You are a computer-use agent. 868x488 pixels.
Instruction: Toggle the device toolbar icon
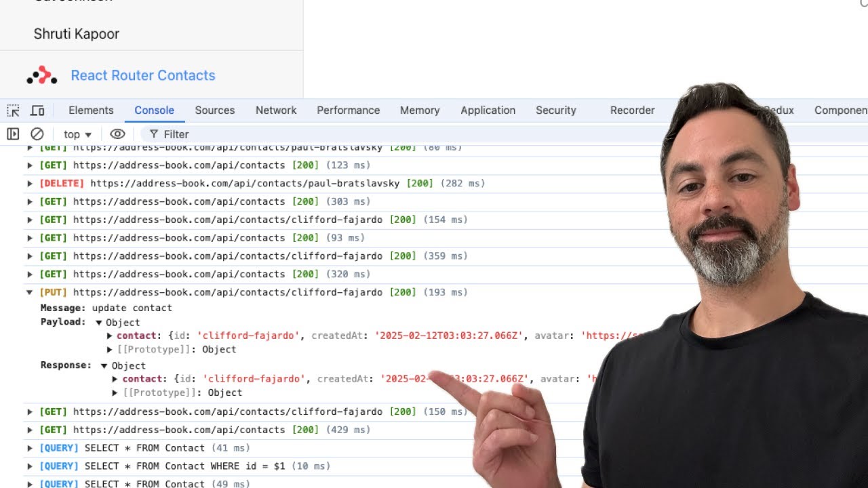pos(37,110)
